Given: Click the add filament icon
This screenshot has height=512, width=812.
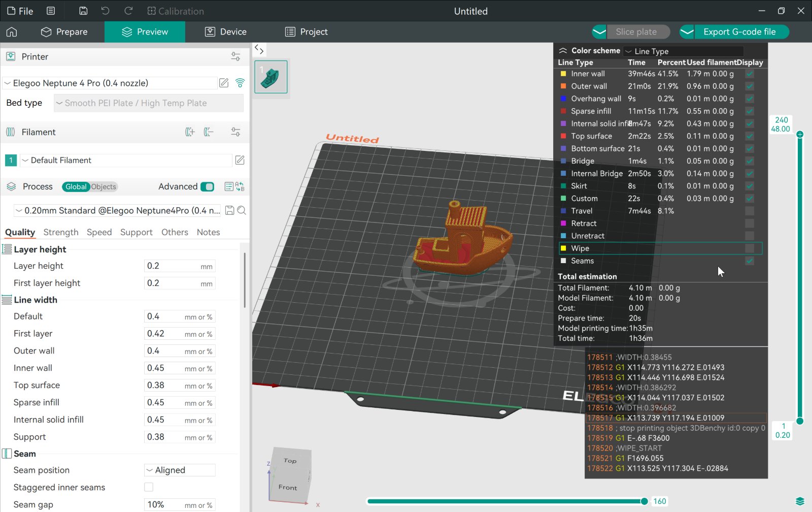Looking at the screenshot, I should 190,132.
